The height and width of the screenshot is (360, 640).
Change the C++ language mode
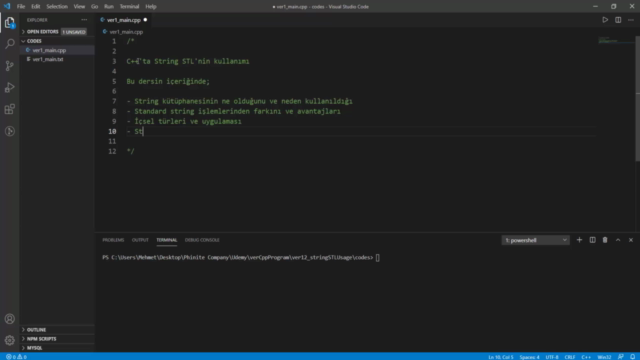(586, 357)
